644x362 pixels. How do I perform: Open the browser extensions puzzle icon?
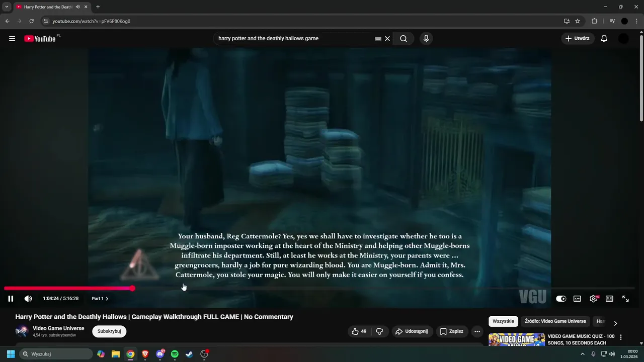pyautogui.click(x=595, y=21)
